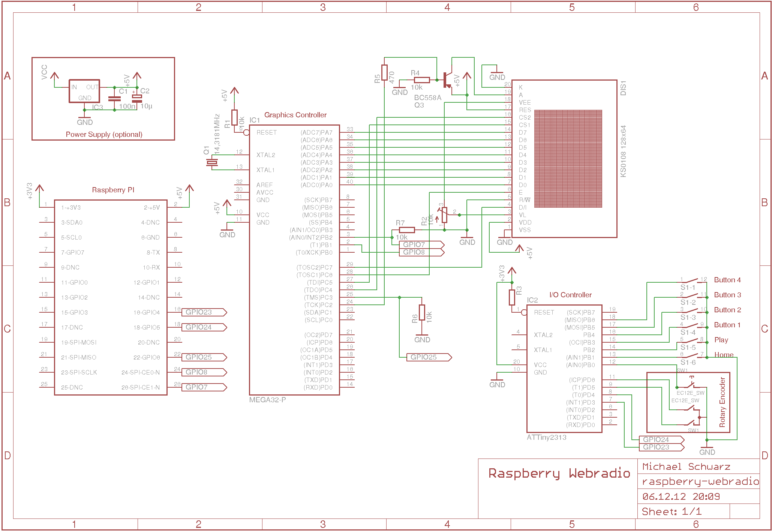Click the "21-SPI-MISO" pin label
Viewport: 772px width, 532px height.
pos(79,358)
